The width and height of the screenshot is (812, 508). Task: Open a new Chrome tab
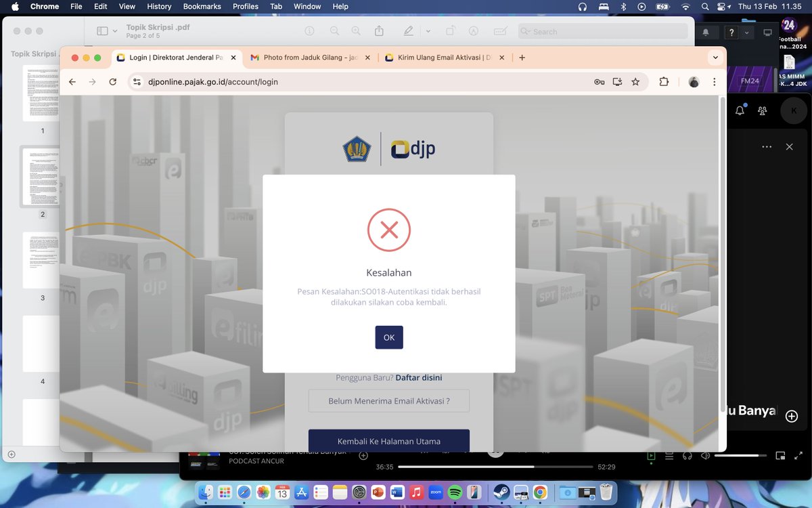[522, 58]
